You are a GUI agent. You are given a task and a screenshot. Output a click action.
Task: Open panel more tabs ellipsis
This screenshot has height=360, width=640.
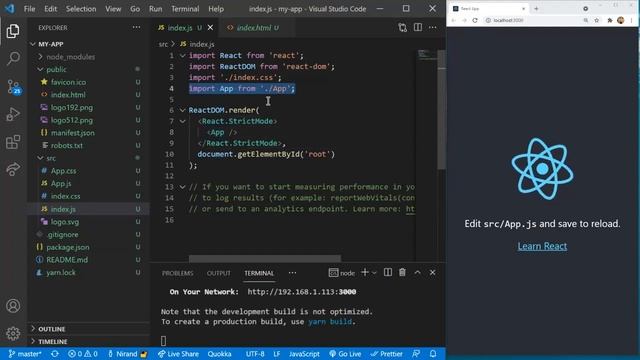pos(292,273)
